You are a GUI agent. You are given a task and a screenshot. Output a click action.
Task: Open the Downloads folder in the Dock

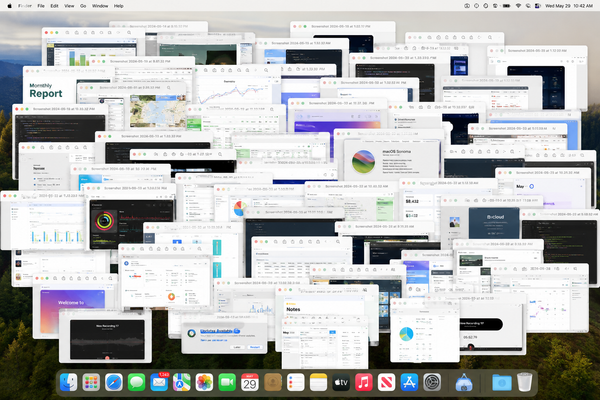502,382
